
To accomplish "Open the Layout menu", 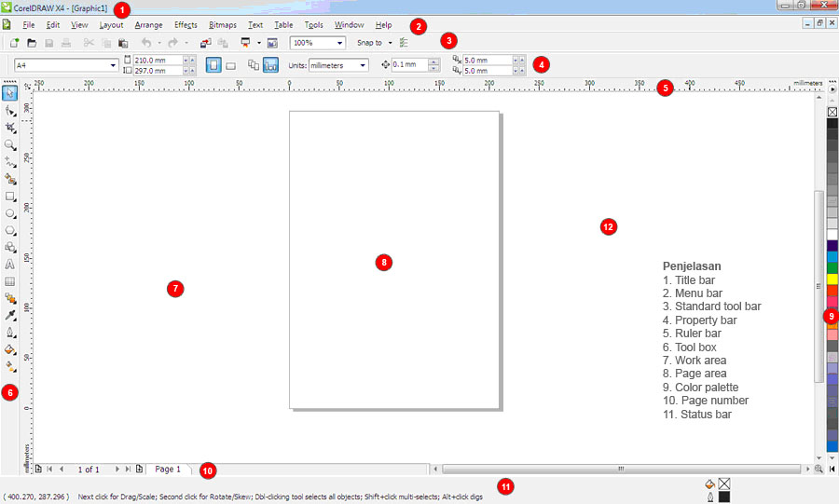I will [111, 24].
